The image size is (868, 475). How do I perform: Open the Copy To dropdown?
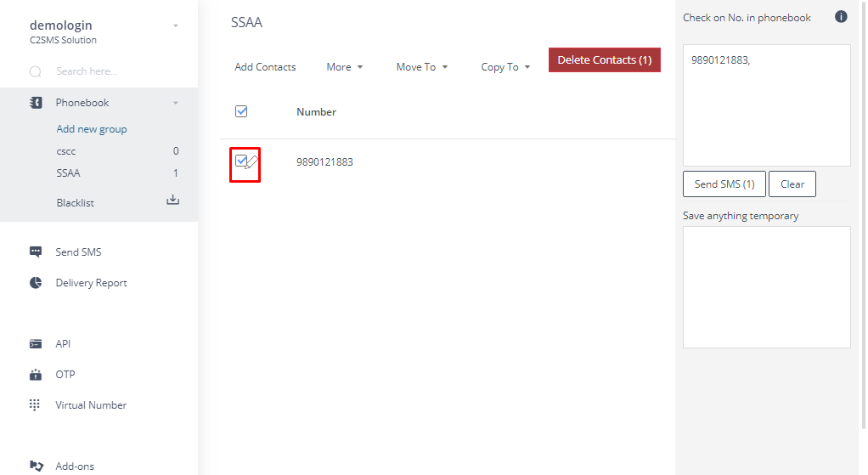click(505, 67)
